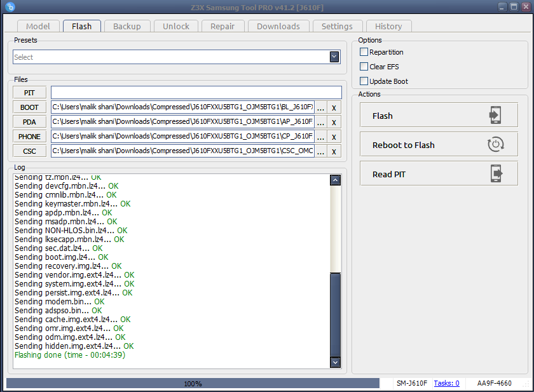Viewport: 534px width, 392px height.
Task: Open the Presets dropdown arrow
Action: [334, 57]
